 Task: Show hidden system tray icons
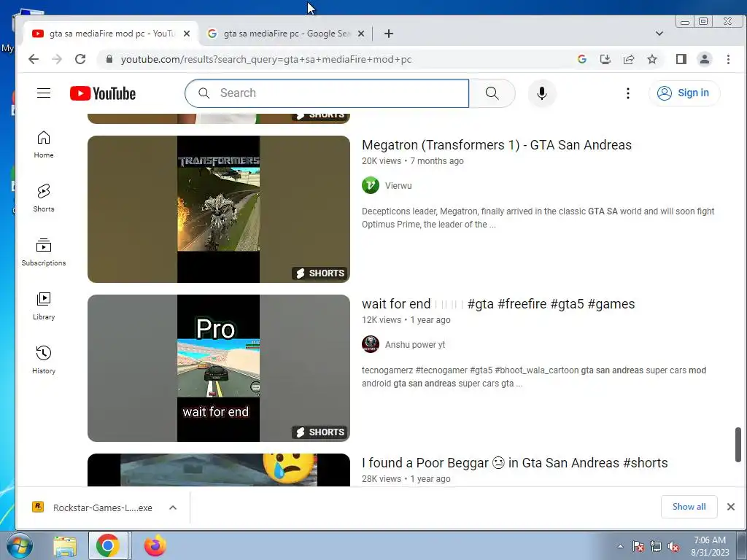point(620,546)
